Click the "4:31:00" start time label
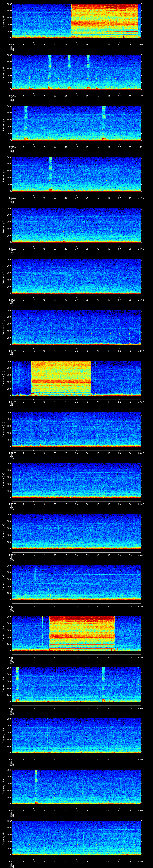Image resolution: width=153 pixels, height=868 pixels. tap(12, 147)
